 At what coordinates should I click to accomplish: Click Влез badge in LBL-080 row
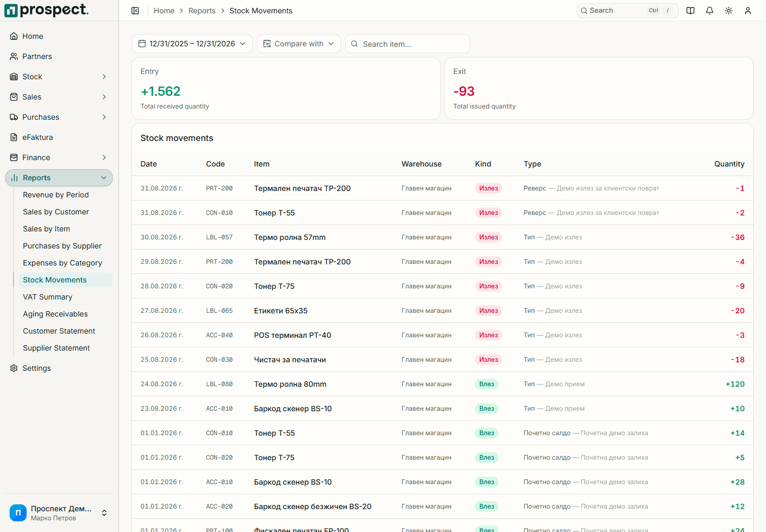coord(487,384)
